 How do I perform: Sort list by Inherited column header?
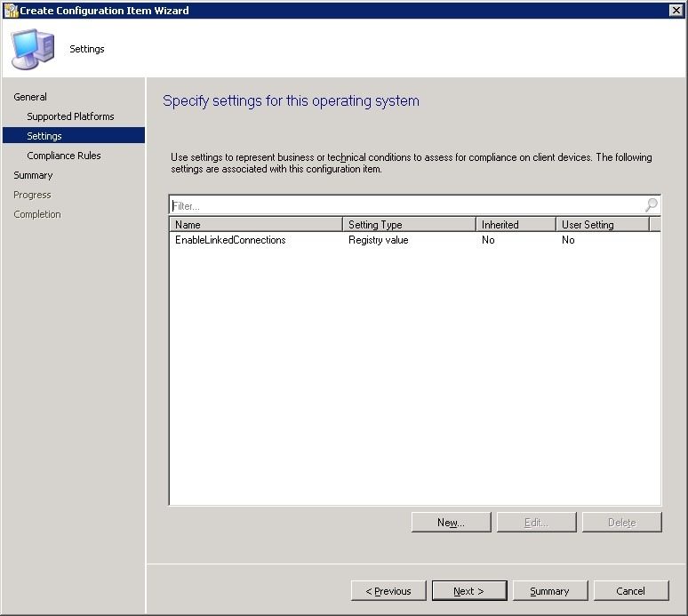click(x=516, y=225)
